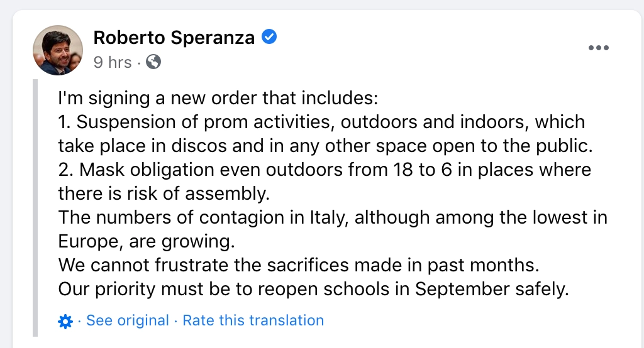Open the translation settings gear icon
644x348 pixels.
click(x=65, y=322)
